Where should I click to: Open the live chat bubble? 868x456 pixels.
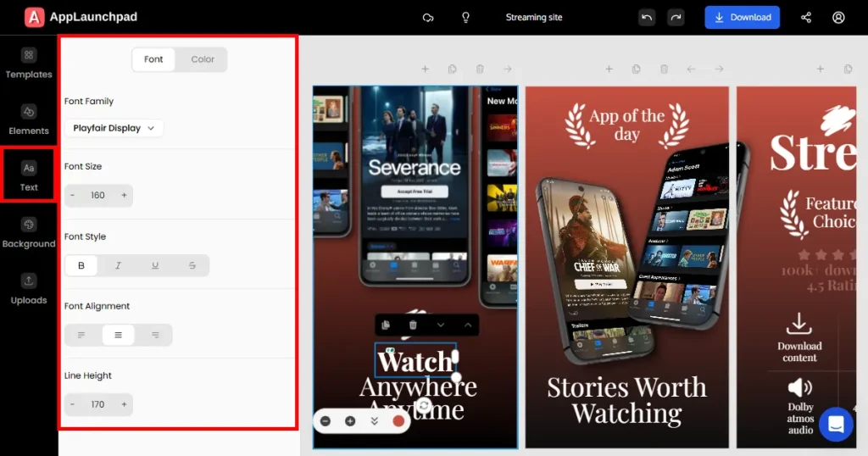[x=836, y=425]
